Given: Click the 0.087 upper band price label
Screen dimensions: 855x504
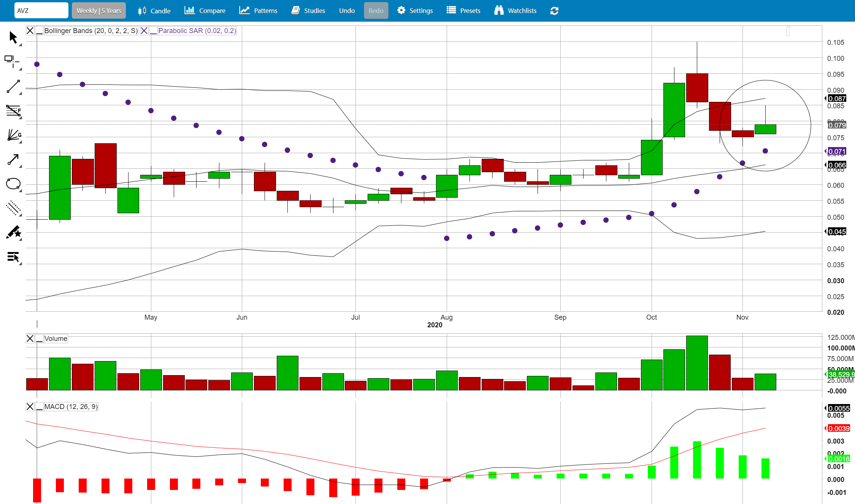Looking at the screenshot, I should click(x=837, y=98).
